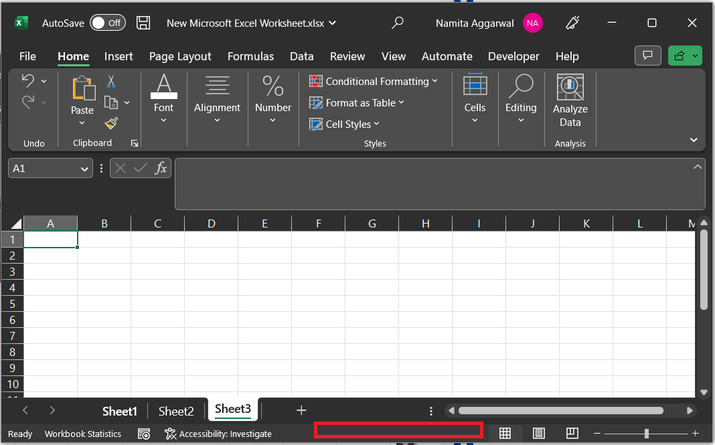Open the Clipboard dialog launcher

coord(134,143)
